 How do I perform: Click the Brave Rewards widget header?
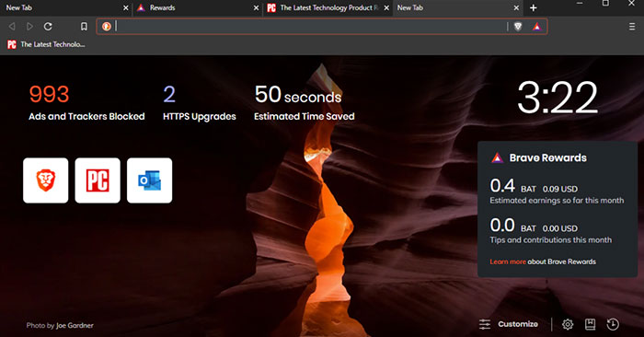[539, 157]
